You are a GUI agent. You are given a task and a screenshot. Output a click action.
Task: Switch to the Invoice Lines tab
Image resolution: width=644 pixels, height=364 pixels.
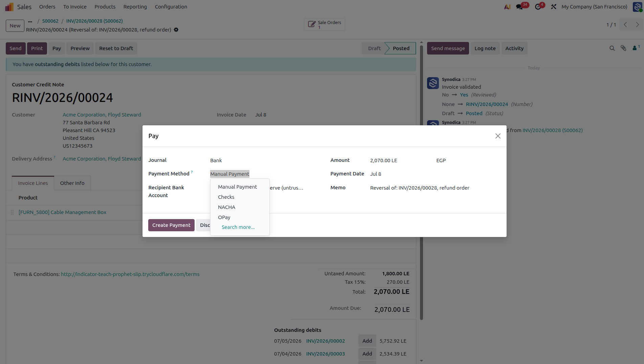click(33, 183)
